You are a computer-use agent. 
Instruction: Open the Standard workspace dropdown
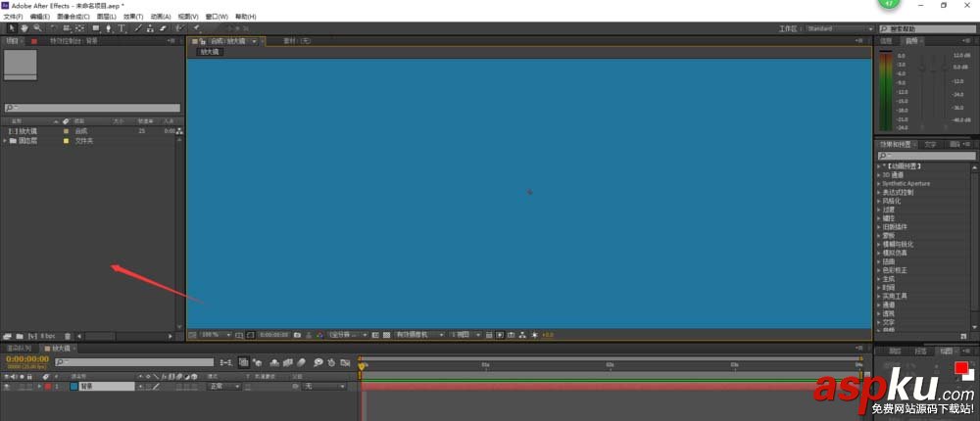(x=840, y=28)
